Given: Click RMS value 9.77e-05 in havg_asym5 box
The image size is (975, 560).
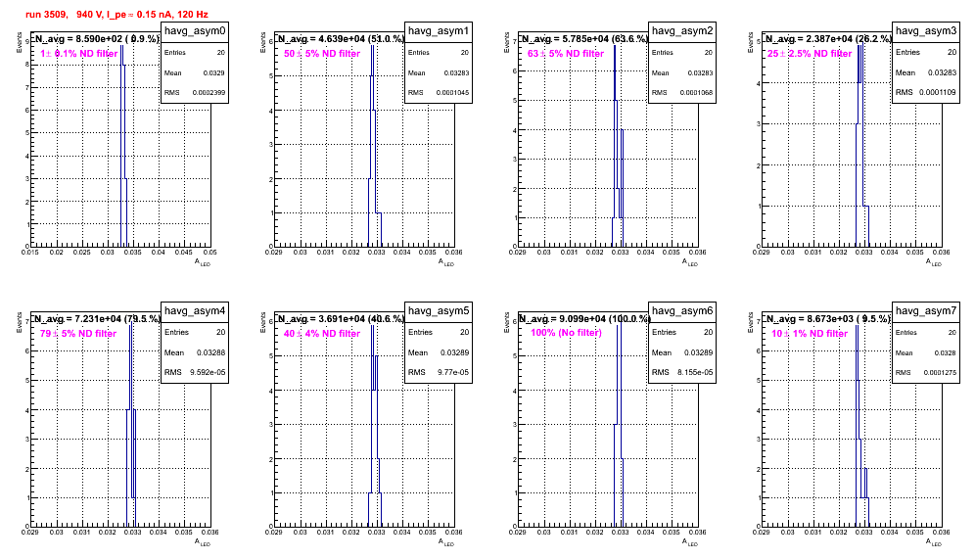Looking at the screenshot, I should pyautogui.click(x=453, y=373).
